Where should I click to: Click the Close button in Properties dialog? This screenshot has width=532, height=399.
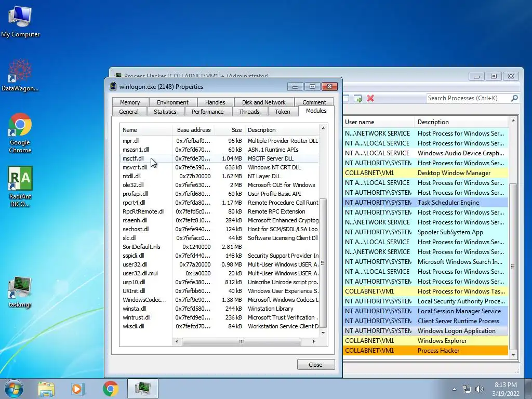click(315, 365)
